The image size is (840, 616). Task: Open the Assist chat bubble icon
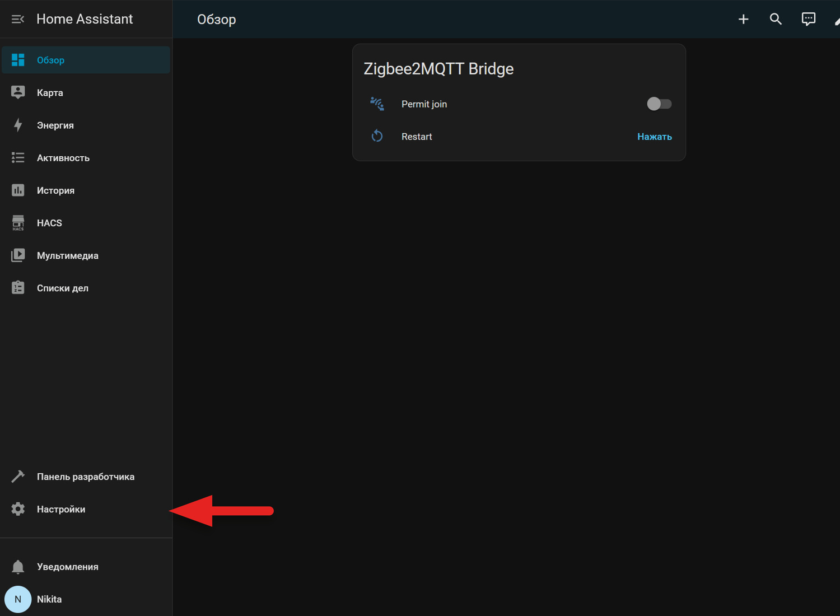click(808, 19)
